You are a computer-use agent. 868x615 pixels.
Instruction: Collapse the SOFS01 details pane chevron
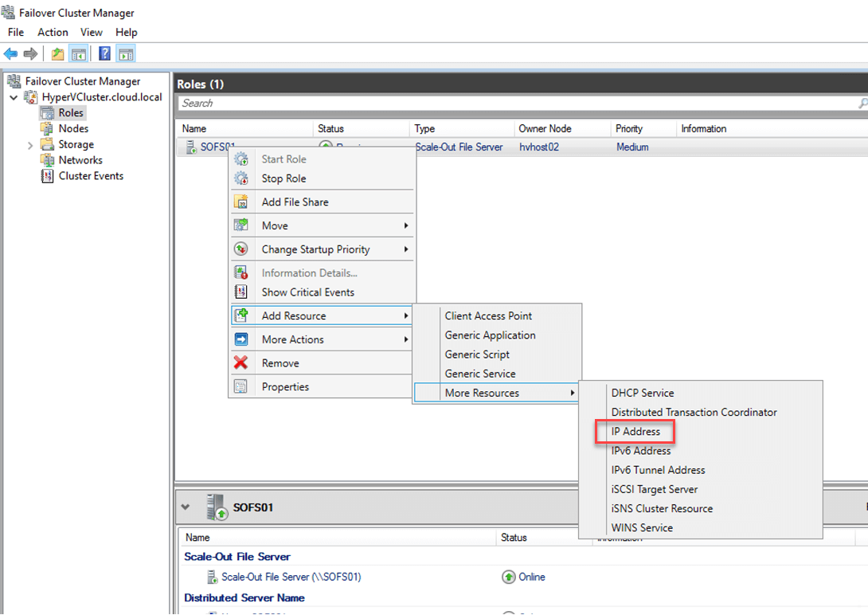[186, 507]
